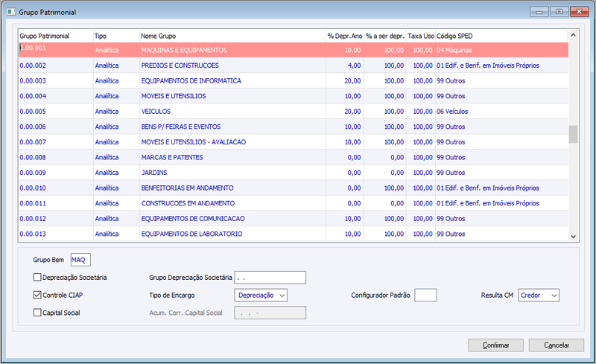596x364 pixels.
Task: Click the disabled Acum. Corr. Capital Social field
Action: coord(270,313)
